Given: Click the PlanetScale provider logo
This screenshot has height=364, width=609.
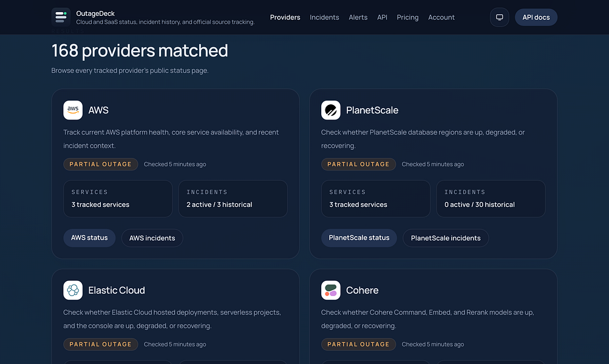Looking at the screenshot, I should click(331, 110).
